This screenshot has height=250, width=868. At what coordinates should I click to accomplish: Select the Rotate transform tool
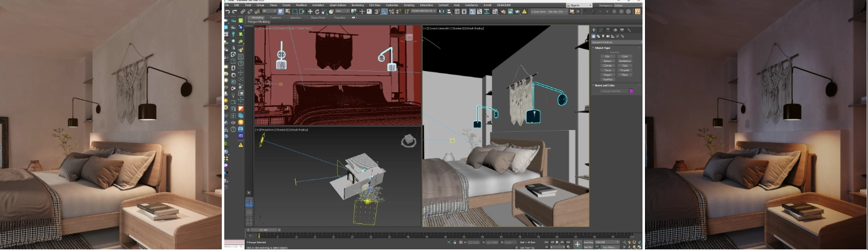(317, 11)
